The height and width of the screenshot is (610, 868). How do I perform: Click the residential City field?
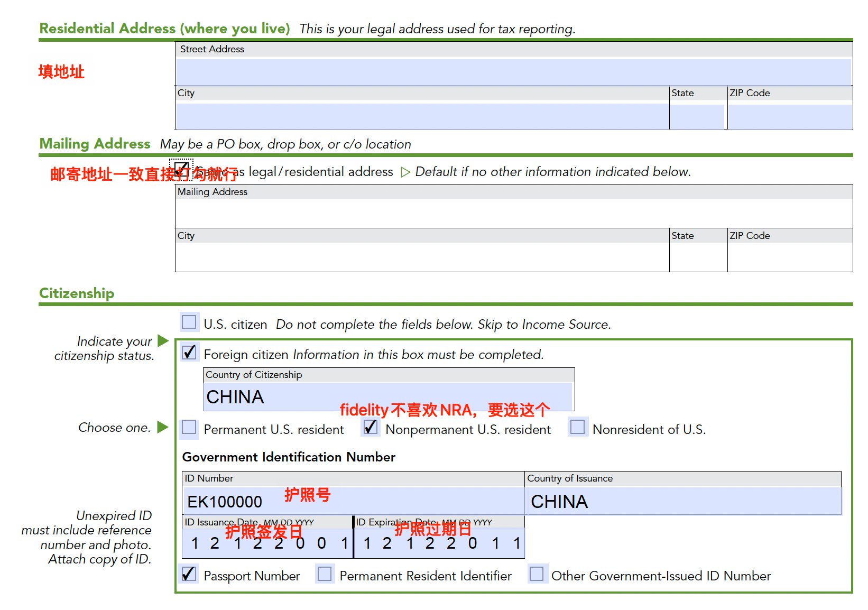tap(422, 116)
